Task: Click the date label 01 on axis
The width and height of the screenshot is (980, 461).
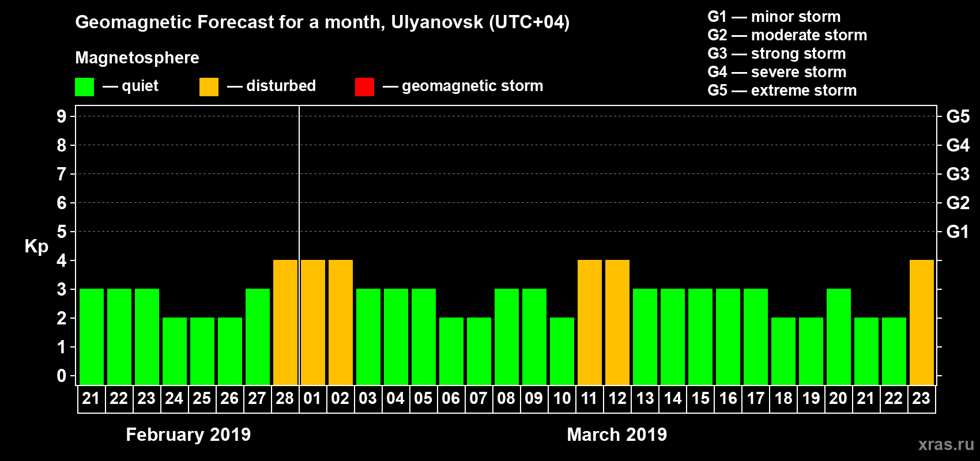Action: click(312, 398)
